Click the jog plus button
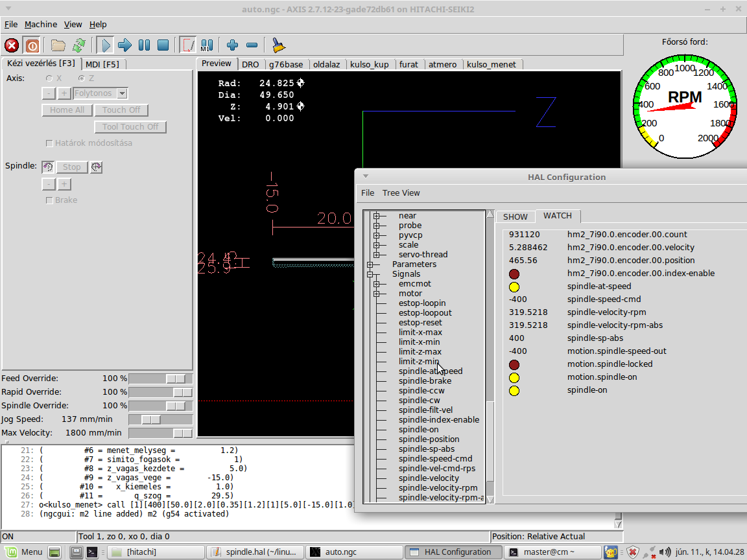747x560 pixels. coord(64,93)
